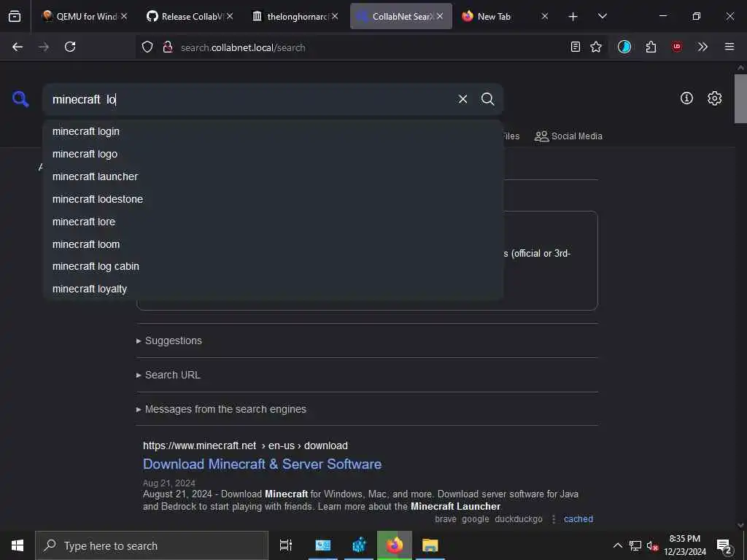The height and width of the screenshot is (560, 747).
Task: Open the search About info icon
Action: click(686, 98)
